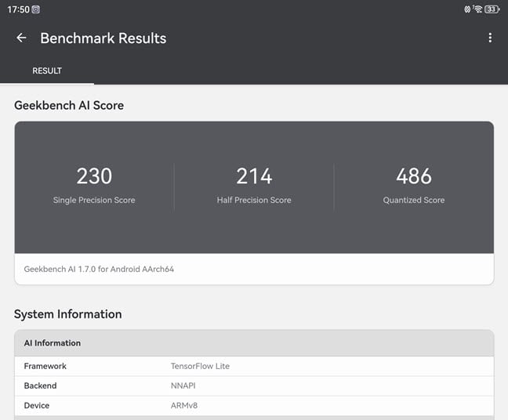Tap the Framework row label
Image resolution: width=508 pixels, height=420 pixels.
point(45,366)
